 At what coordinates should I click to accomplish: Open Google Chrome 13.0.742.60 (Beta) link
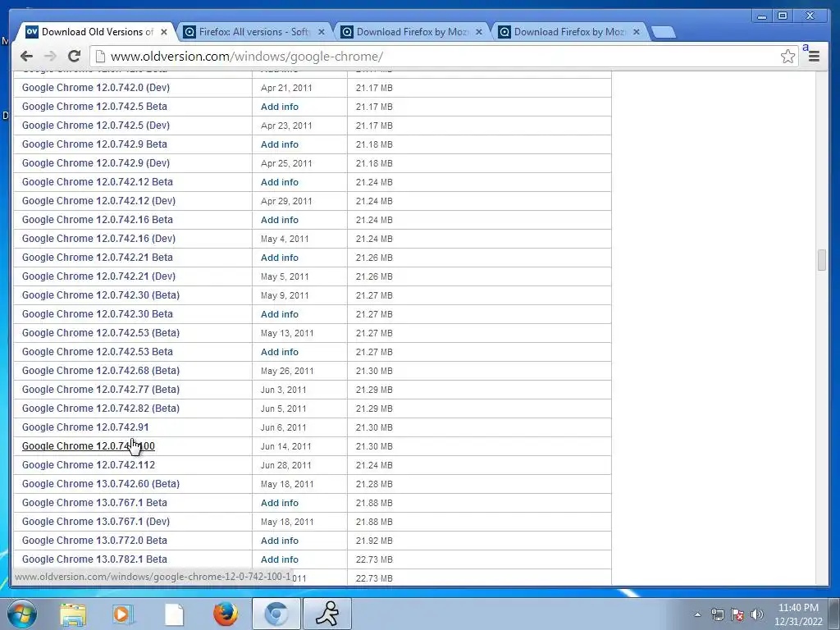(101, 484)
